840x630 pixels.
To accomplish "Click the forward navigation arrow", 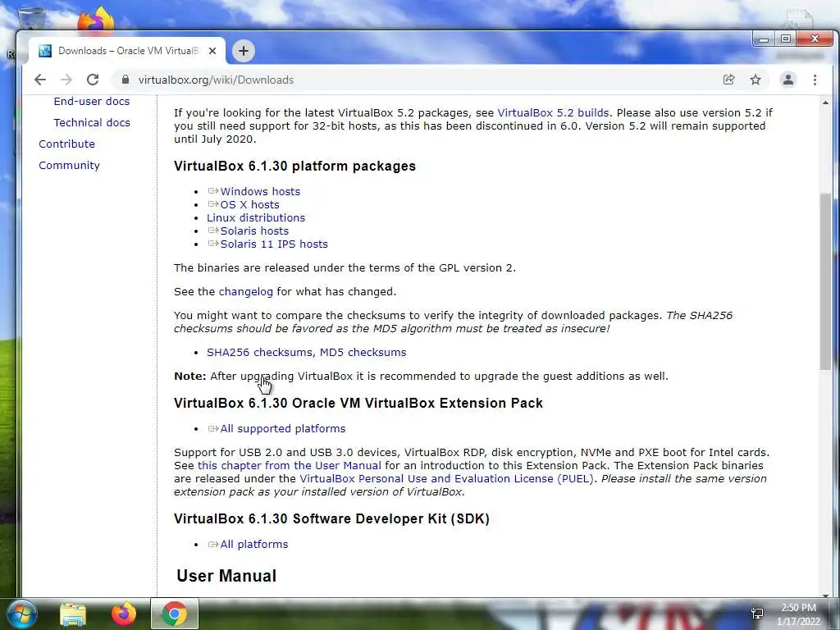I will point(66,80).
